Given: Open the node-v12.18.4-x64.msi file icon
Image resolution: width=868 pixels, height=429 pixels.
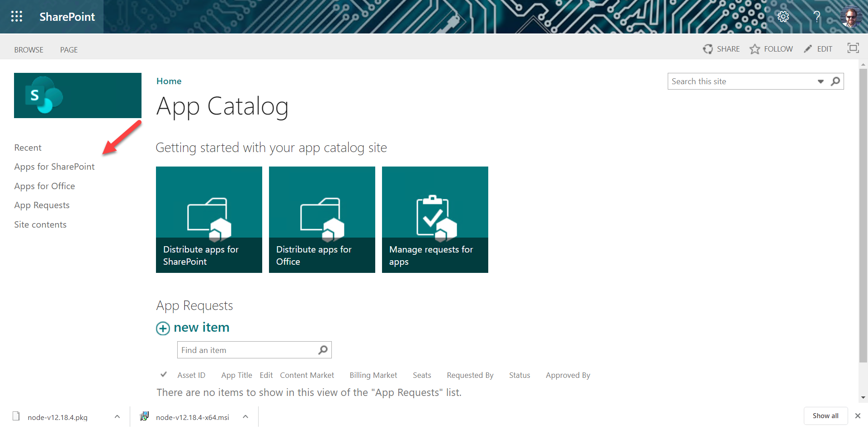Looking at the screenshot, I should tap(144, 416).
